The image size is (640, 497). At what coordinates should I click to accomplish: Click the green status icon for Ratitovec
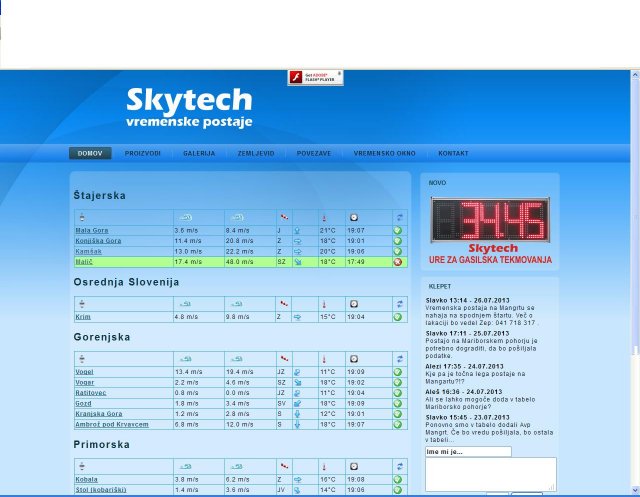[x=398, y=393]
